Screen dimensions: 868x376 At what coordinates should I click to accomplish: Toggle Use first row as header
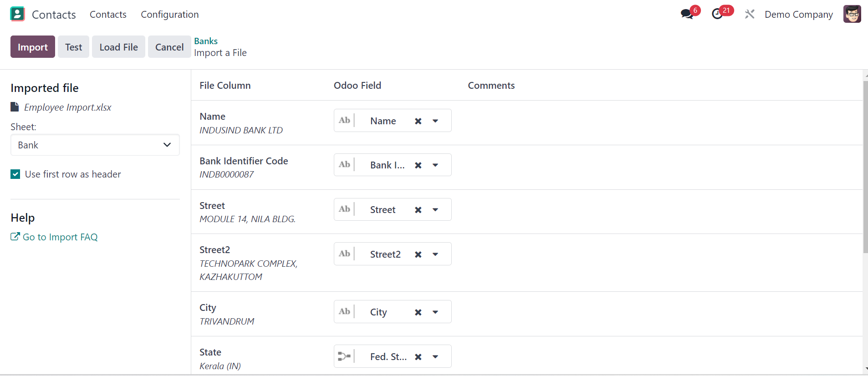pos(15,174)
